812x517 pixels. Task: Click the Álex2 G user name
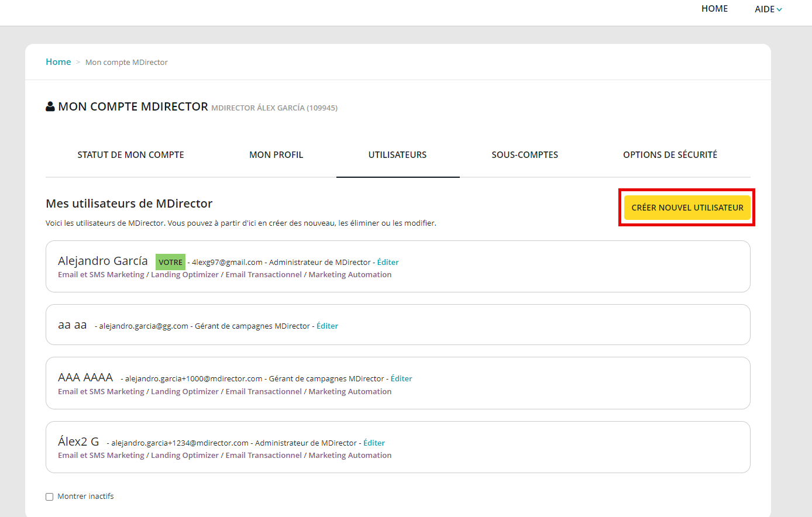point(78,442)
